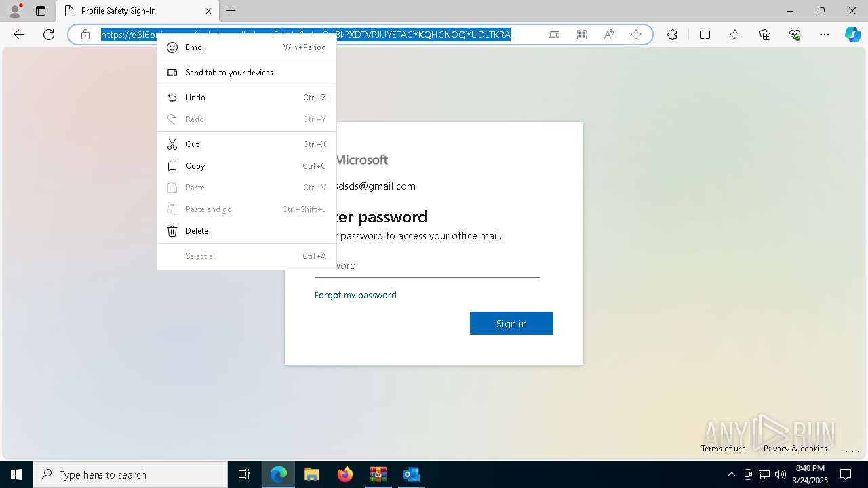Viewport: 868px width, 488px height.
Task: Open Task View on taskbar
Action: 244,474
